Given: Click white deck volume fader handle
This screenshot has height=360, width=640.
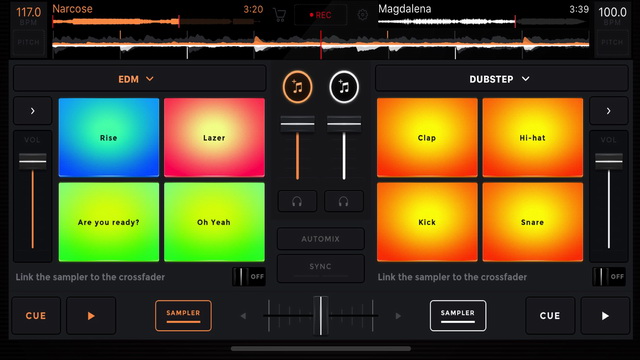Looking at the screenshot, I should [344, 124].
